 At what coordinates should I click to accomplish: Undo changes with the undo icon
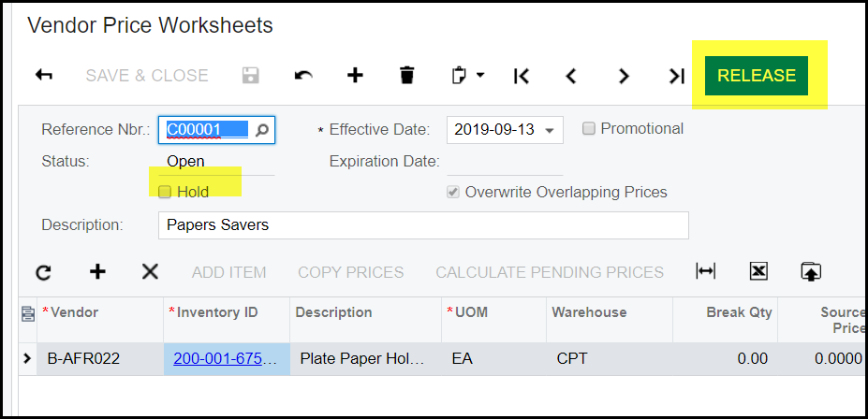click(x=302, y=76)
